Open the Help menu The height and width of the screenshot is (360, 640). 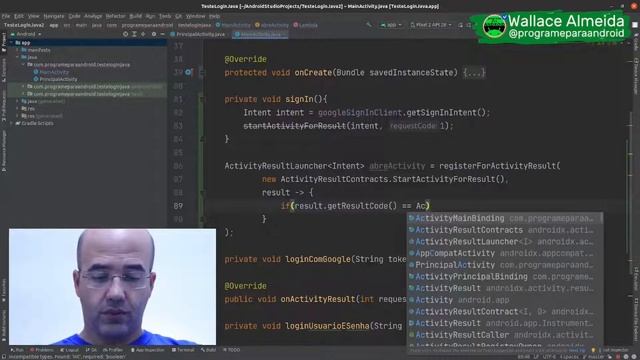click(x=214, y=16)
